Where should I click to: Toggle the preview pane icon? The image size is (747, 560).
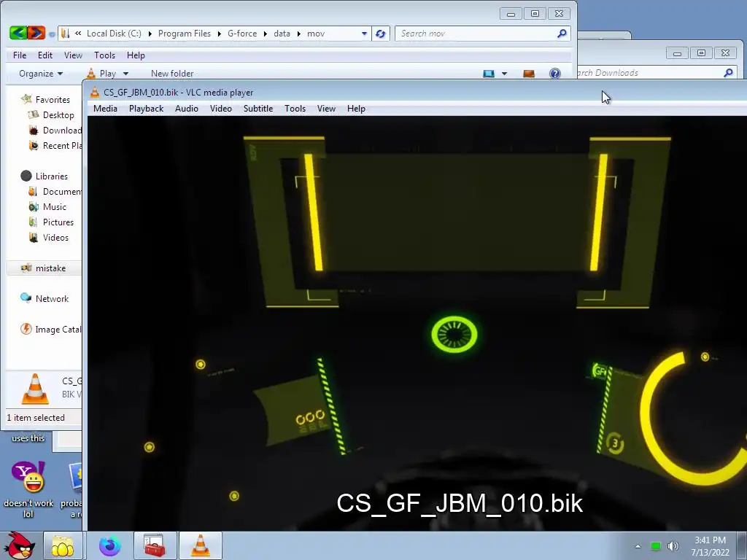pos(529,74)
